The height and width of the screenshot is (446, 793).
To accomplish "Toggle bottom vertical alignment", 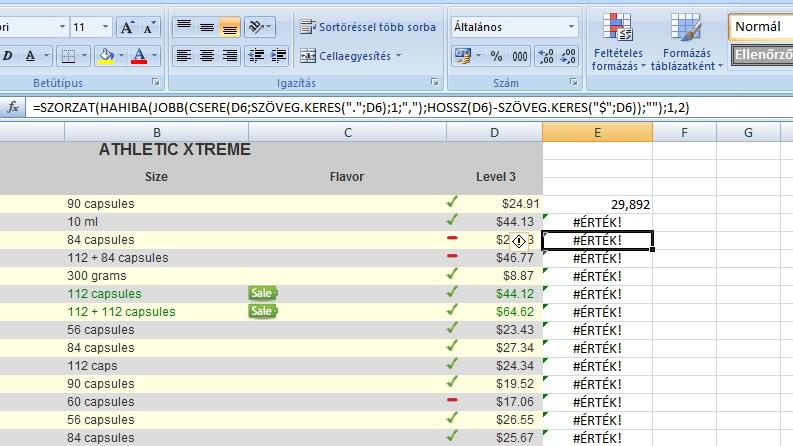I will [230, 27].
